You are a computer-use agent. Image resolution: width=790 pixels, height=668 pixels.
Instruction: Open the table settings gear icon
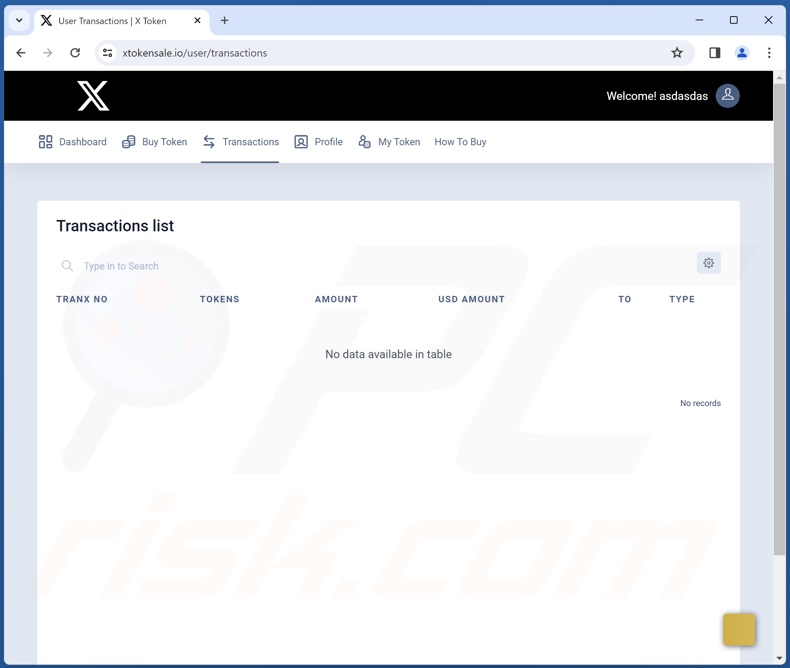[708, 263]
